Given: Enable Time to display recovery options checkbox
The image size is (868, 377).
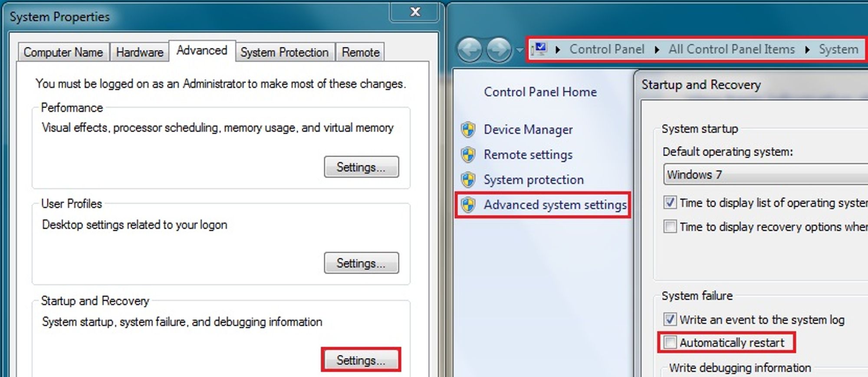Looking at the screenshot, I should pyautogui.click(x=670, y=226).
